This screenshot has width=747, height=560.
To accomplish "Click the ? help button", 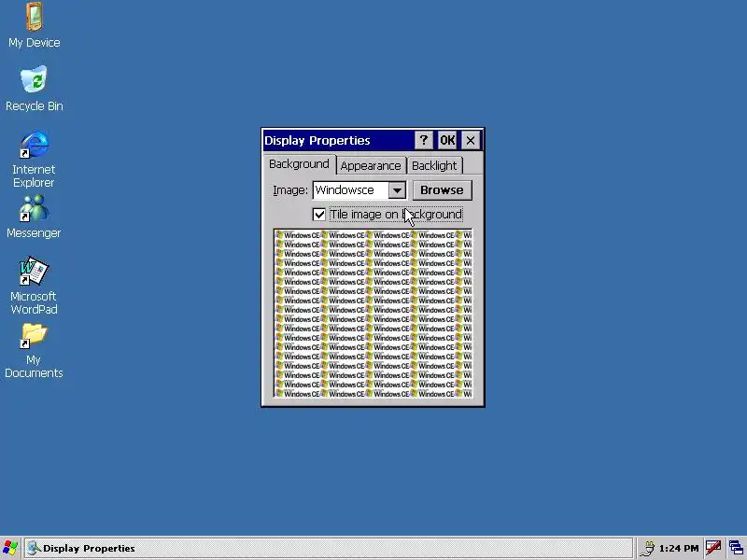I will [x=424, y=140].
